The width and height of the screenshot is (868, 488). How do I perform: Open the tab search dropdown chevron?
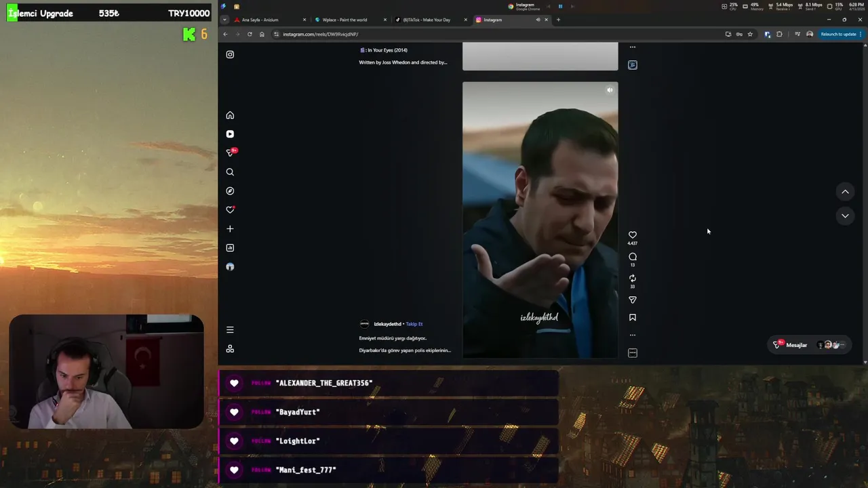click(x=225, y=20)
